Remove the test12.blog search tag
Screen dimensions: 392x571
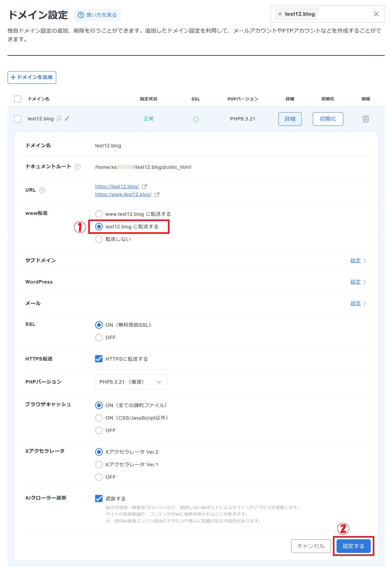(280, 14)
